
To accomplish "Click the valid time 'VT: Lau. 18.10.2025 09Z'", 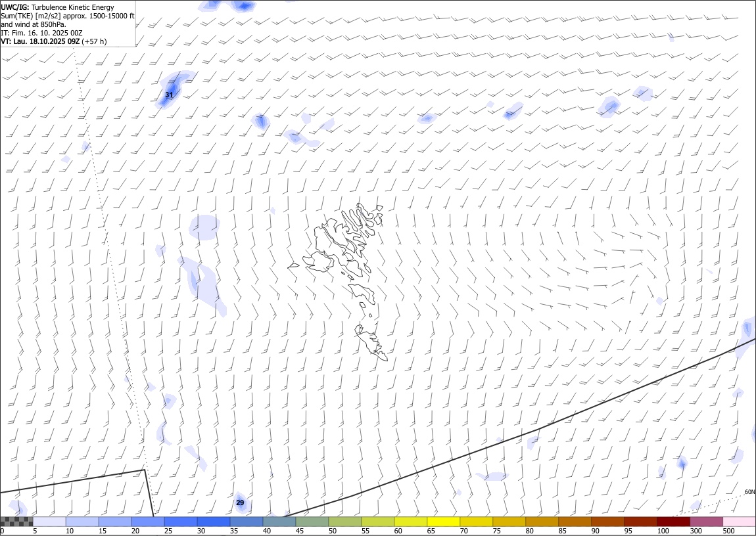I will pyautogui.click(x=40, y=41).
